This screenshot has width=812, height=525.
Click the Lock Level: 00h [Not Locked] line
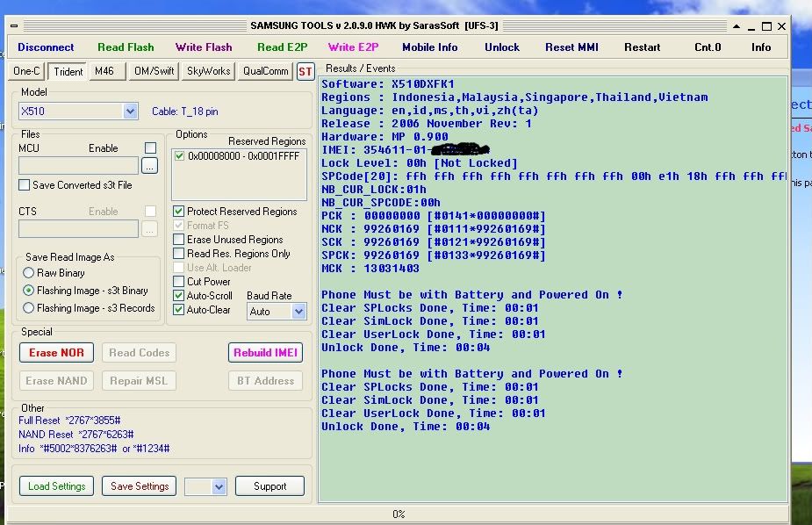420,163
